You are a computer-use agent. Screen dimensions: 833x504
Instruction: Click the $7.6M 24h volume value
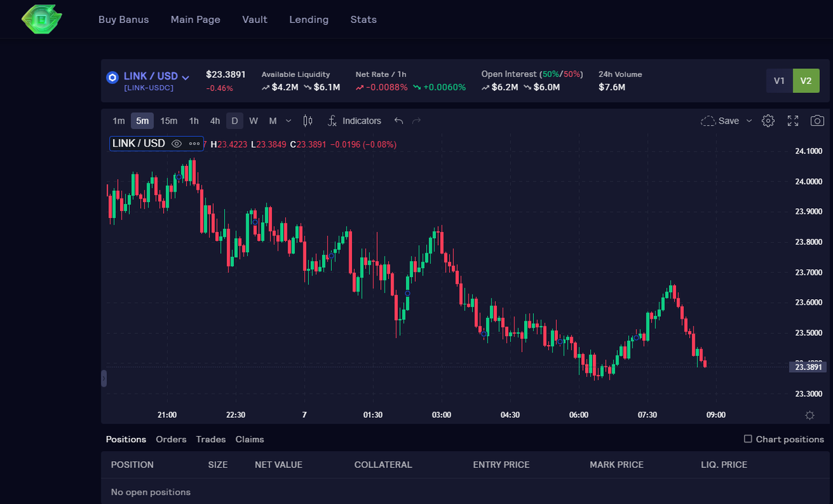(x=612, y=87)
